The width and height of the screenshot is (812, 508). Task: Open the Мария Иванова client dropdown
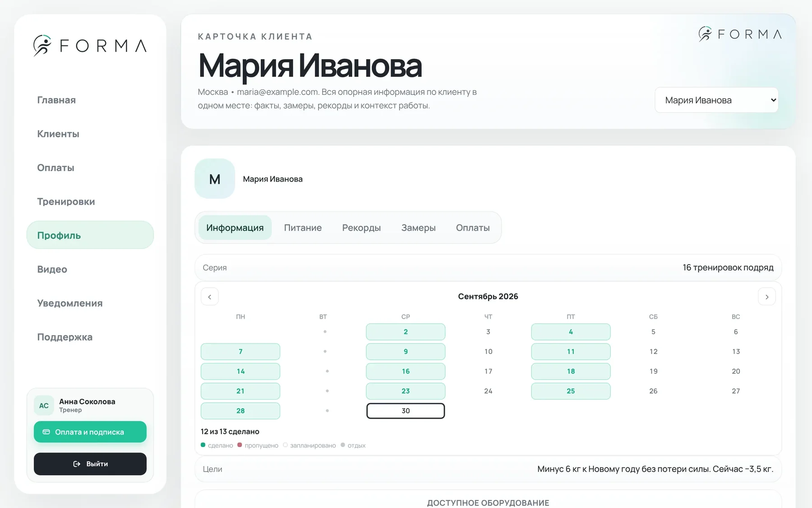click(x=716, y=100)
